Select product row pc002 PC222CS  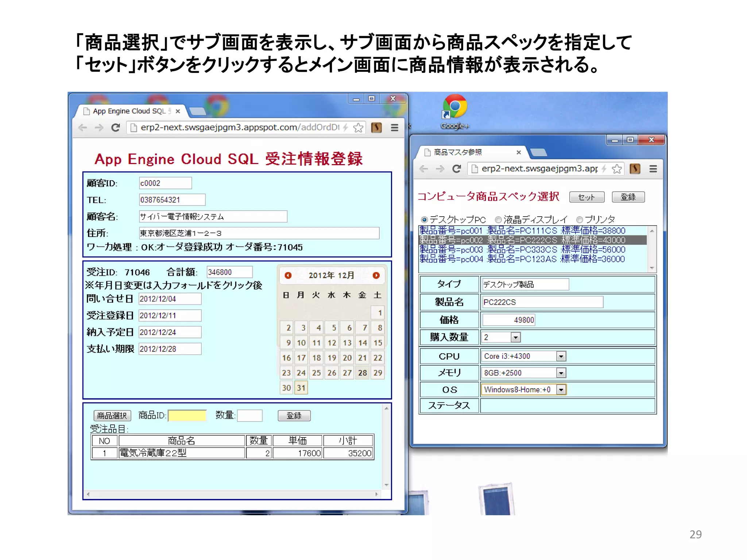point(533,240)
